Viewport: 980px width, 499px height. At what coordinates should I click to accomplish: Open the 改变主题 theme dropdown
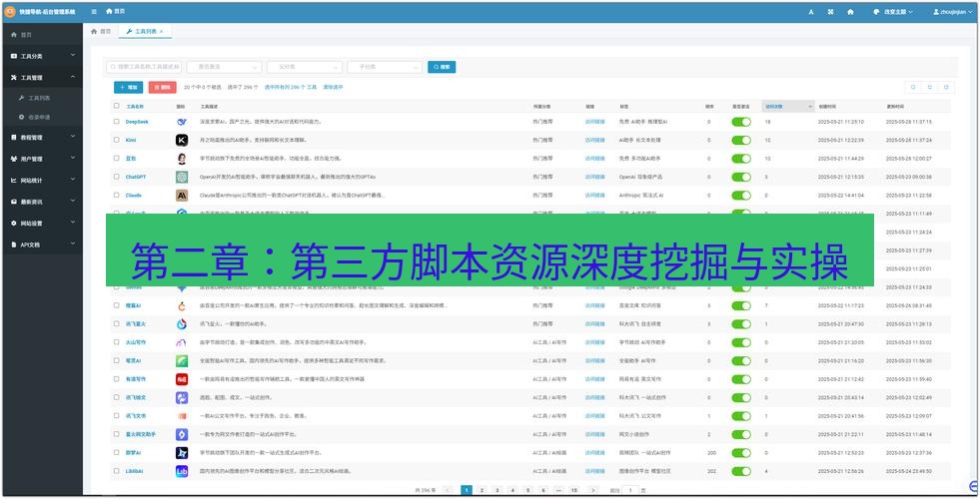[x=892, y=12]
